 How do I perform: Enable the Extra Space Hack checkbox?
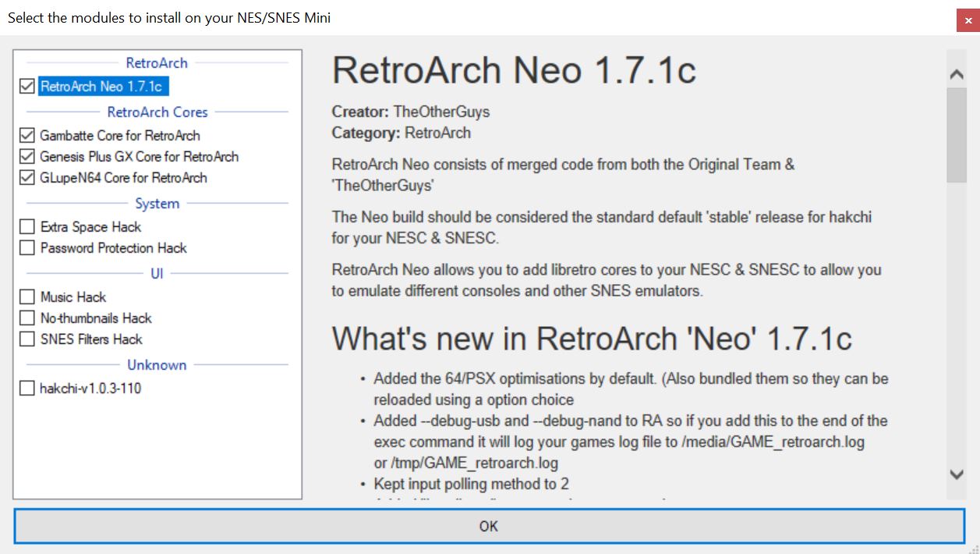point(27,227)
